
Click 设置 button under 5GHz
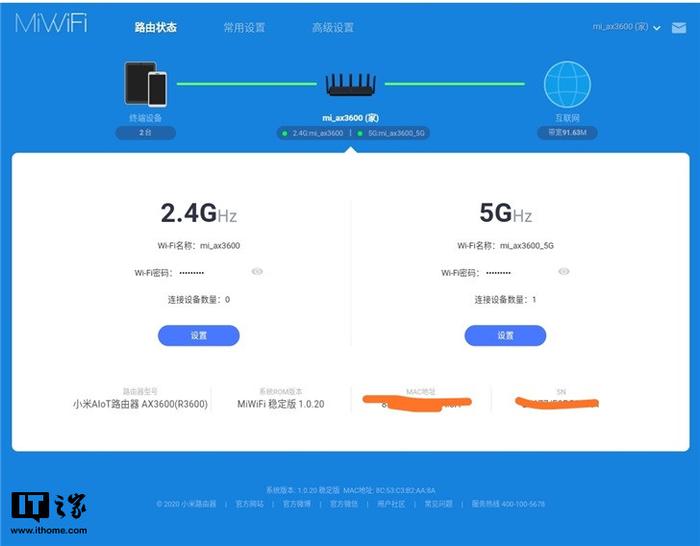coord(505,335)
